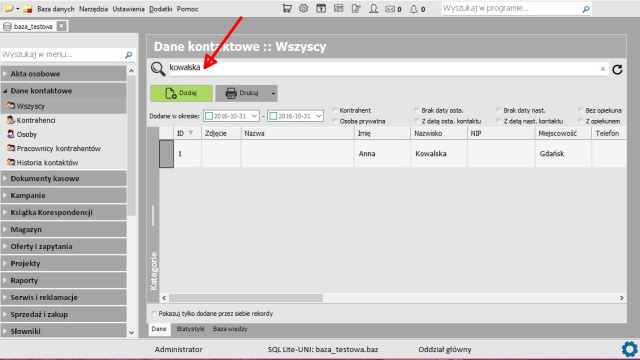
Task: Toggle the Kontrahent checkbox
Action: (335, 110)
